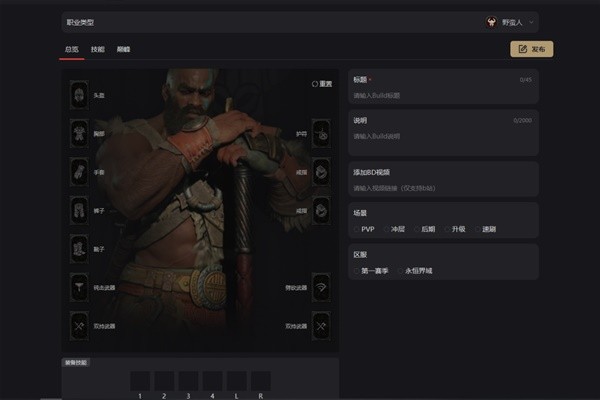Select the helmet (头盔) equipment slot
The height and width of the screenshot is (400, 600).
tap(80, 94)
